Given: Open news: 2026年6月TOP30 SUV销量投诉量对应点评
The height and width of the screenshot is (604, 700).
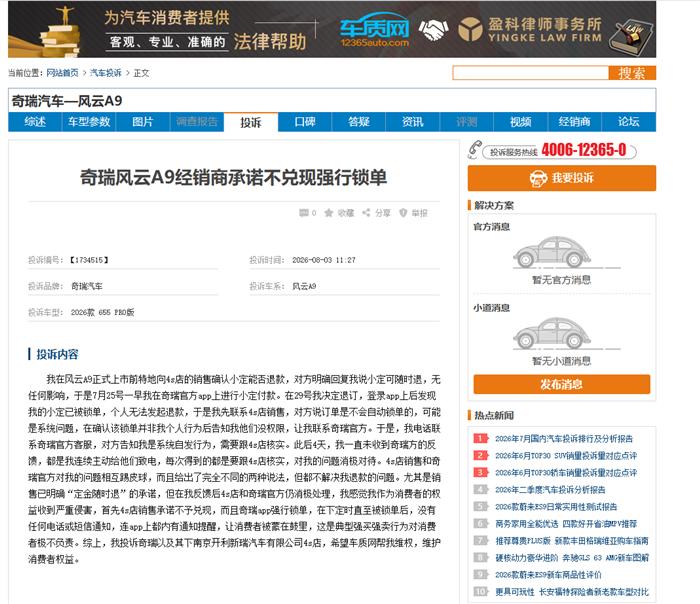Looking at the screenshot, I should (x=566, y=456).
